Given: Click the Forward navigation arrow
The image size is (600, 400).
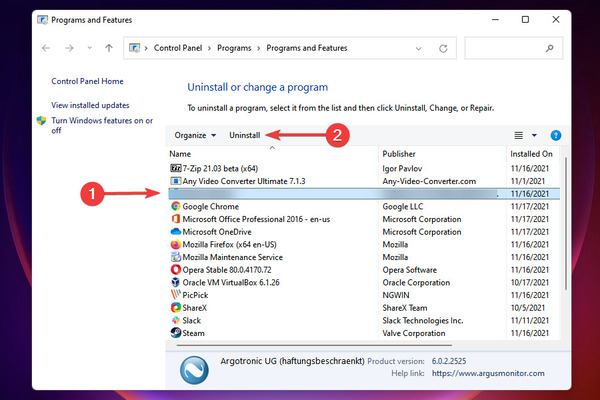Looking at the screenshot, I should [x=69, y=48].
